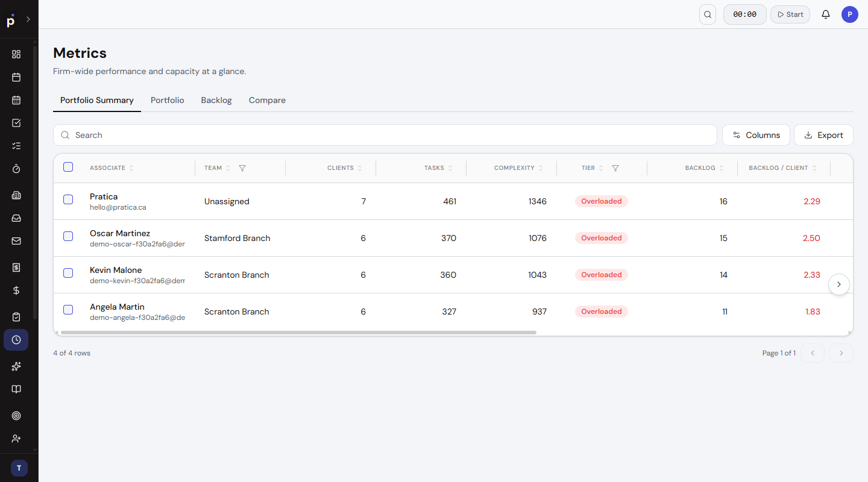Viewport: 868px width, 482px height.
Task: Switch to the Portfolio tab
Action: [168, 100]
